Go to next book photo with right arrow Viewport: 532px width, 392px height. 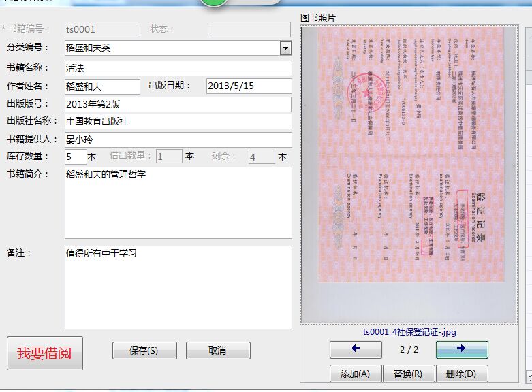[x=462, y=349]
